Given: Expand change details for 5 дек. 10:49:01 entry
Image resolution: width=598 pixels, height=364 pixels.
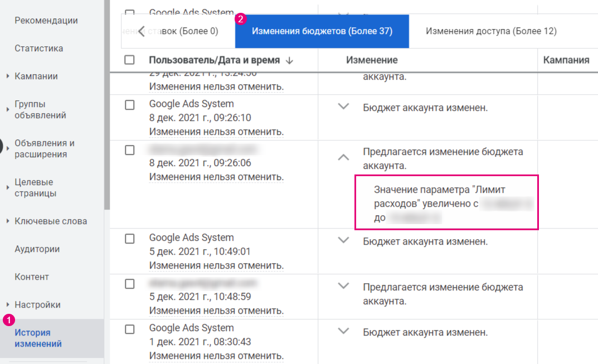Looking at the screenshot, I should [344, 240].
